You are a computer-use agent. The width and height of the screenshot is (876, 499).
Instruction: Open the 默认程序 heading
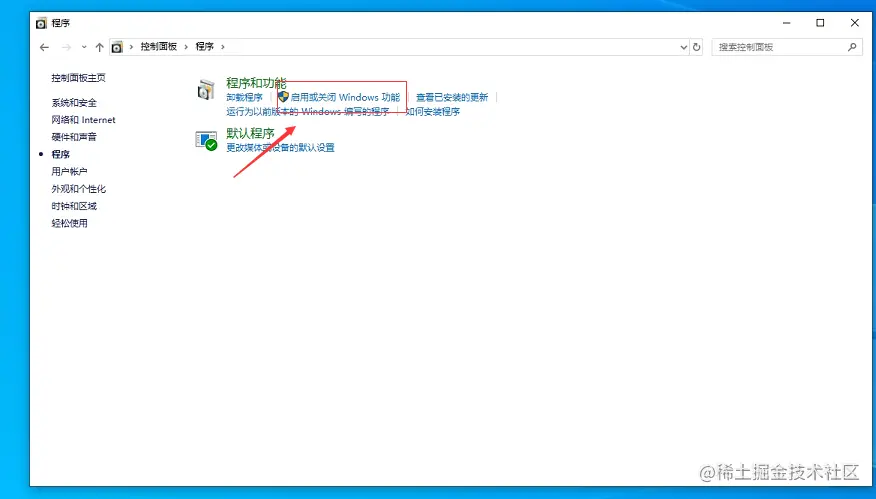(x=250, y=134)
